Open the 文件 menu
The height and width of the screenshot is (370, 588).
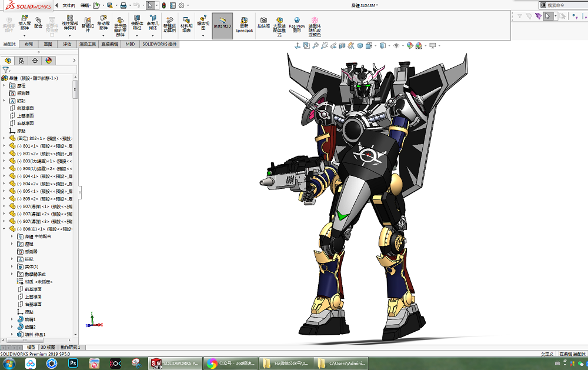pos(69,5)
